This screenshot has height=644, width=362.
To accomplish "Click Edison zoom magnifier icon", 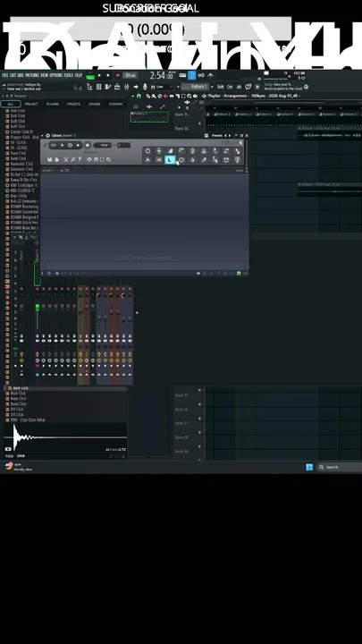I will point(108,159).
